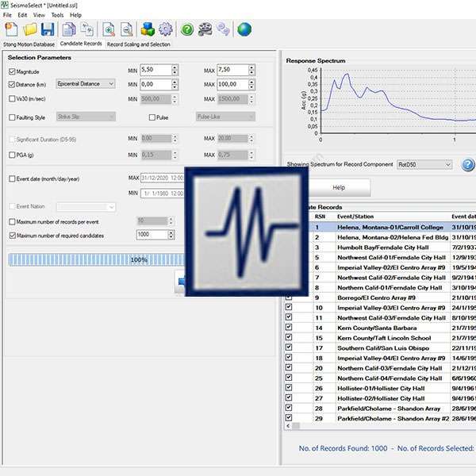Click the required candidates field 1000
The width and height of the screenshot is (476, 476).
(x=152, y=235)
